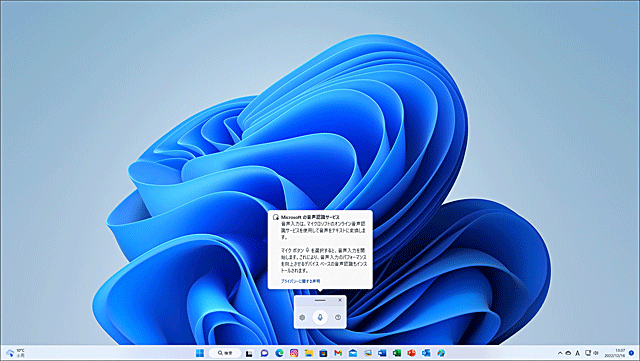Image resolution: width=640 pixels, height=361 pixels.
Task: Open the globe browser icon in taskbar
Action: [x=441, y=353]
